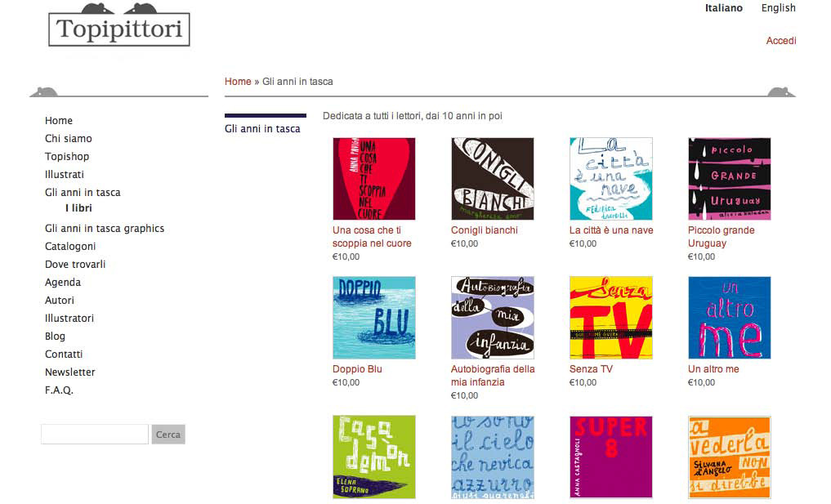
Task: View Piccolo grande Uruguay cover
Action: tap(729, 179)
